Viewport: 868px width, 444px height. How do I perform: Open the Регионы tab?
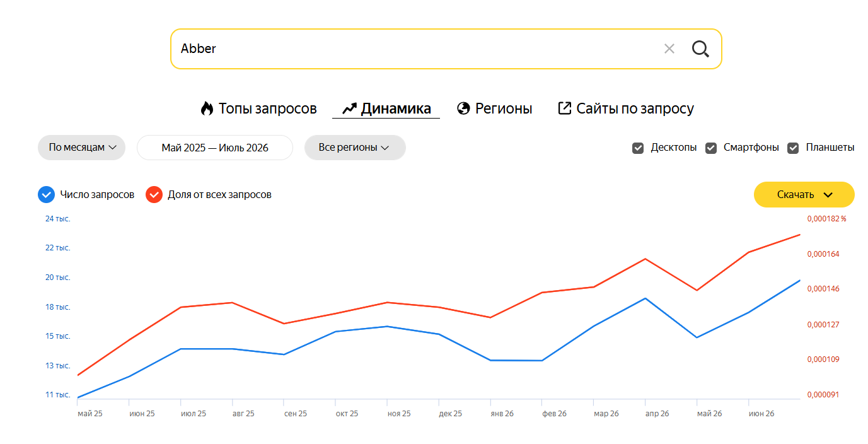click(x=495, y=108)
